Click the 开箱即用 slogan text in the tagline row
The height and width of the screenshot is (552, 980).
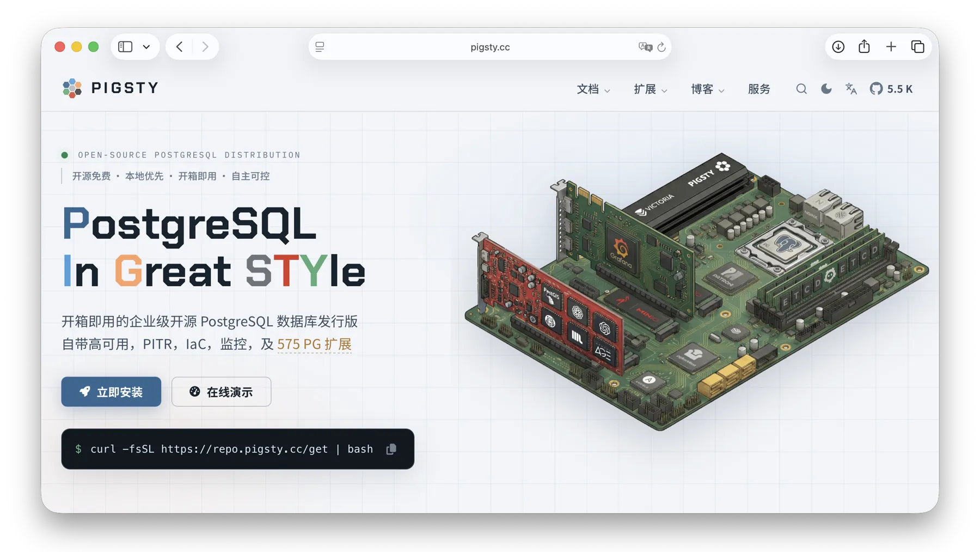pyautogui.click(x=197, y=176)
